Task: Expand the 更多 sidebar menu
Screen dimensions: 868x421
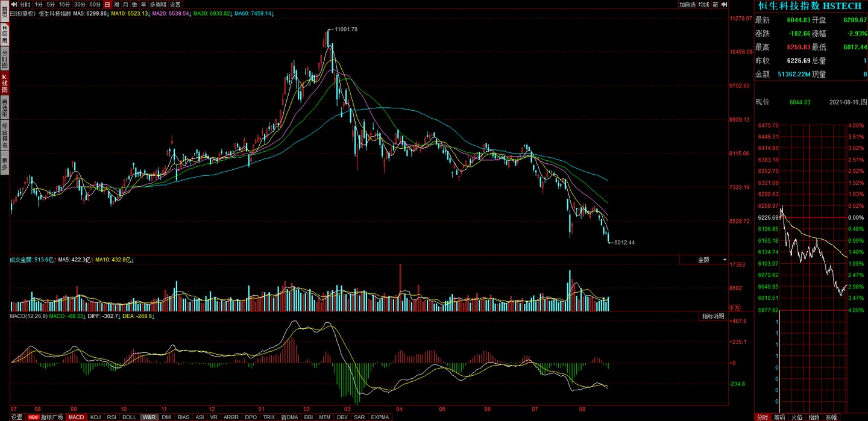Action: click(x=5, y=163)
